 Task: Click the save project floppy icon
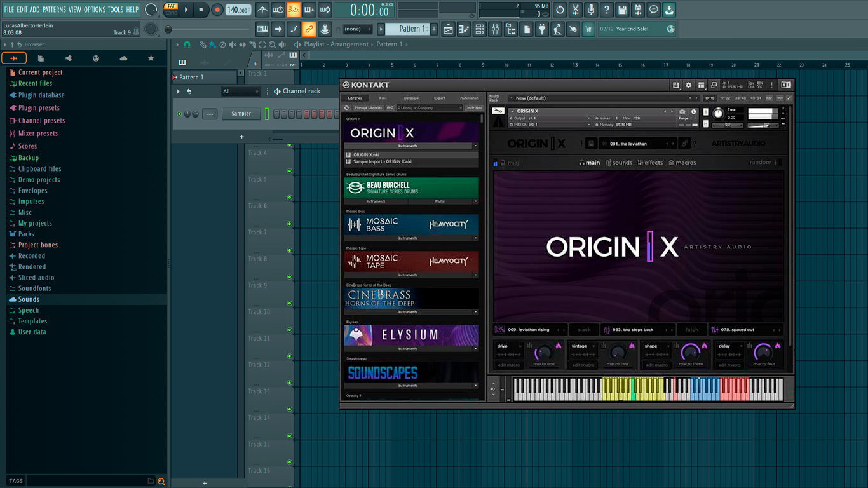[x=622, y=10]
